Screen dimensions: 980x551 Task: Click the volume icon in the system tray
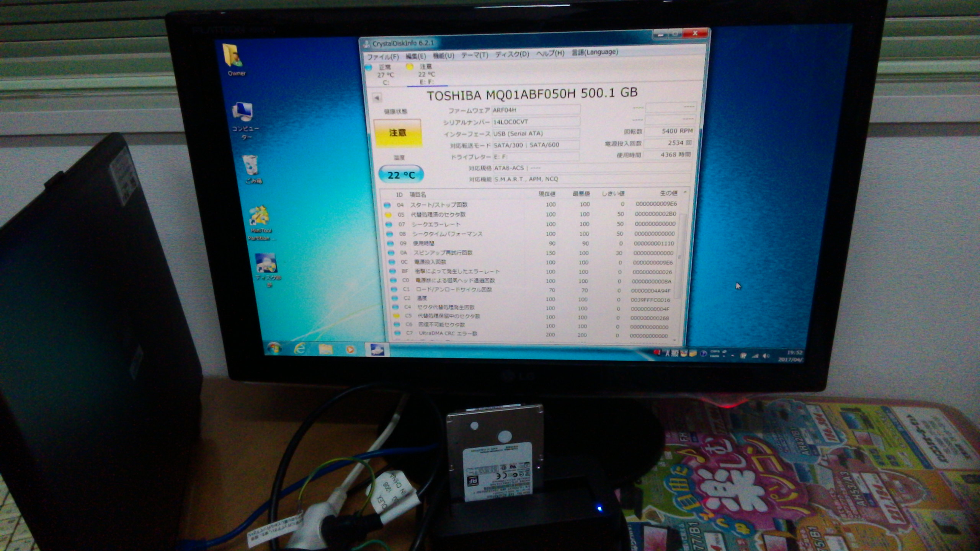(766, 356)
